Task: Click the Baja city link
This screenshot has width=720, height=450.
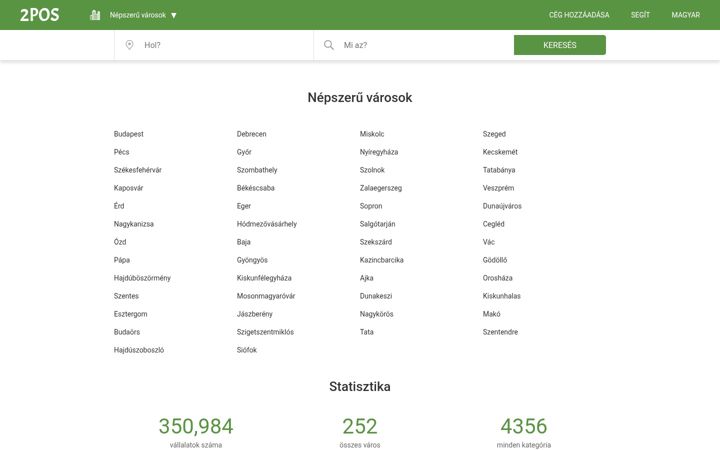Action: point(244,242)
